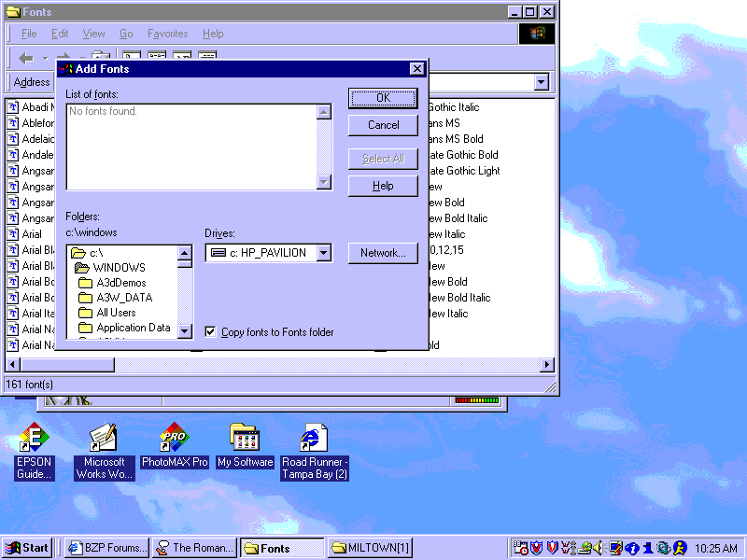Open the Back button history dropdown arrow
This screenshot has height=560, width=747.
click(45, 59)
